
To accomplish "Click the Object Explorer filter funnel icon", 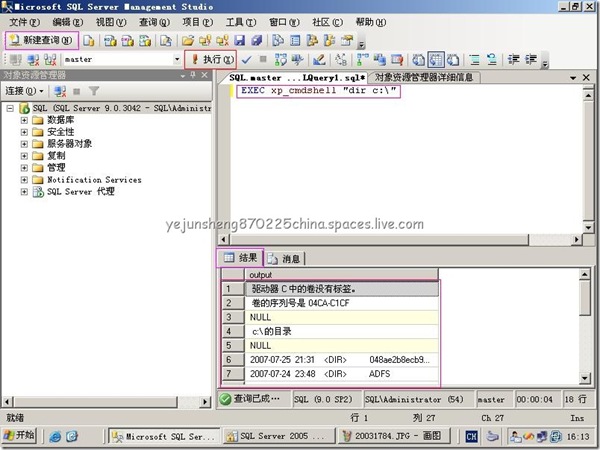I will (94, 91).
